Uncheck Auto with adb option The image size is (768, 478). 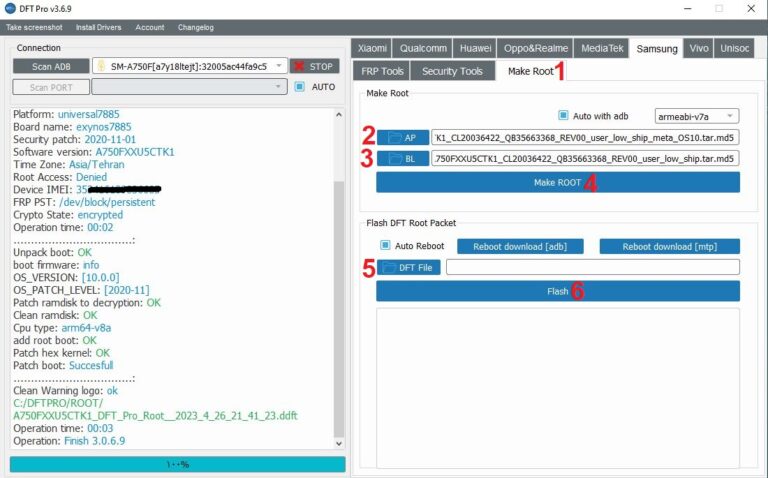pyautogui.click(x=563, y=116)
